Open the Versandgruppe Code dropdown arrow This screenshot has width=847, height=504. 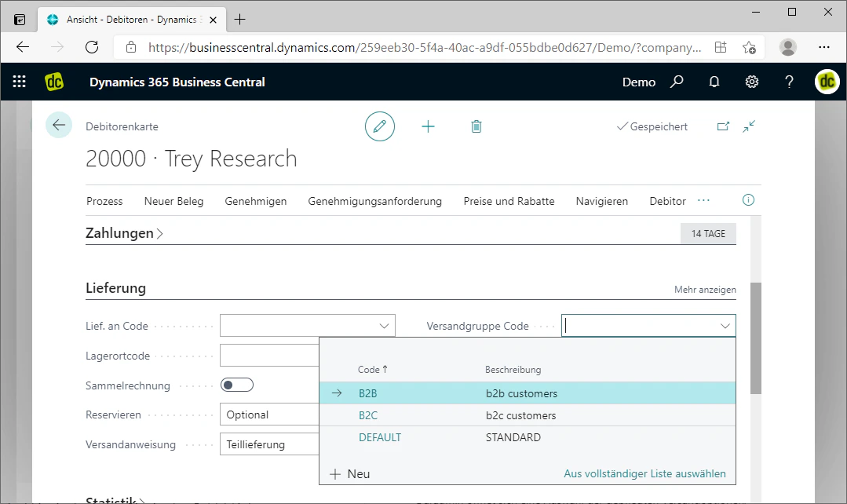click(725, 326)
